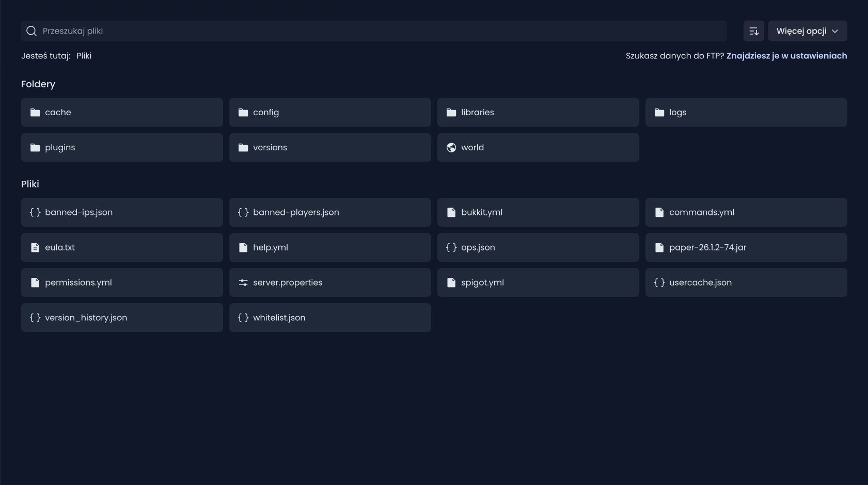This screenshot has width=868, height=485.
Task: Select the Pliki breadcrumb
Action: pos(84,56)
